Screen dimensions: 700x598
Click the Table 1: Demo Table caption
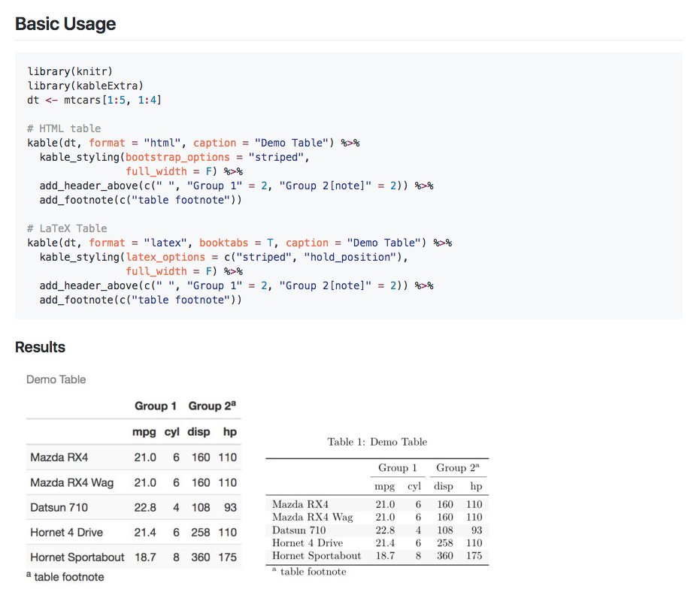click(x=377, y=441)
